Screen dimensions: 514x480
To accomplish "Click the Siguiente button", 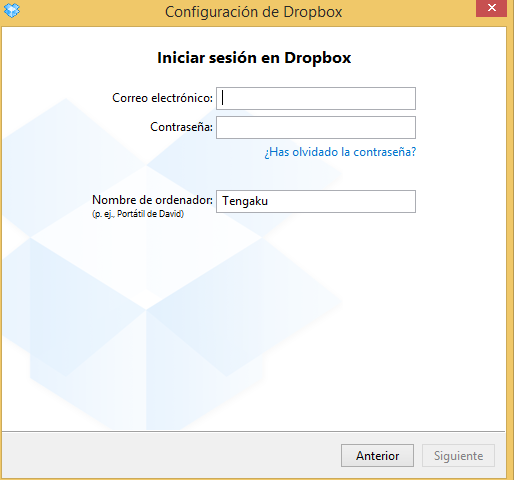I will pyautogui.click(x=458, y=455).
